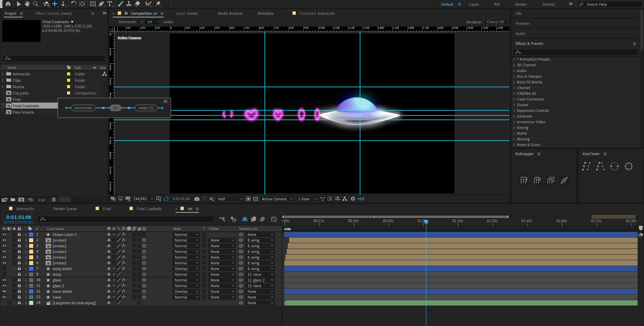The image size is (644, 326).
Task: Click the 8 bpc color depth button
Action: click(x=42, y=200)
